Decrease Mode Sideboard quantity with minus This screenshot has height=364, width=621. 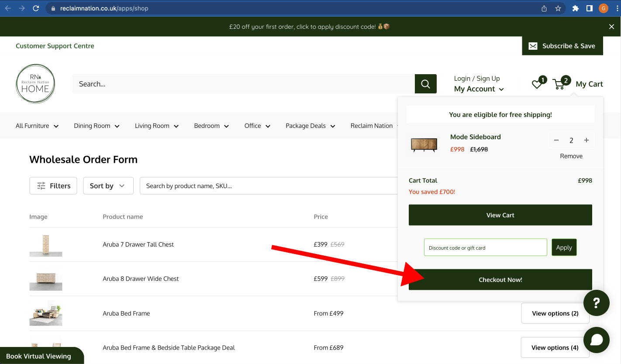click(556, 140)
